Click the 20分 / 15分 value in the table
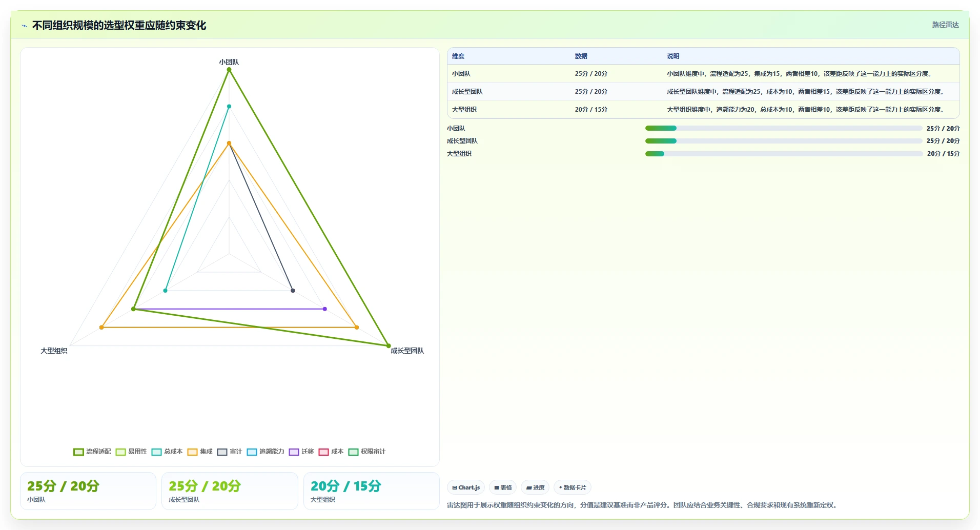The image size is (980, 530). click(x=591, y=110)
